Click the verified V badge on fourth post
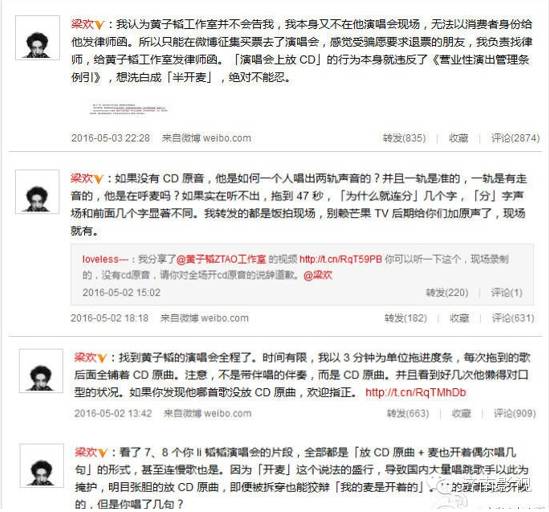Screen dimensions: 549x512 click(x=102, y=453)
